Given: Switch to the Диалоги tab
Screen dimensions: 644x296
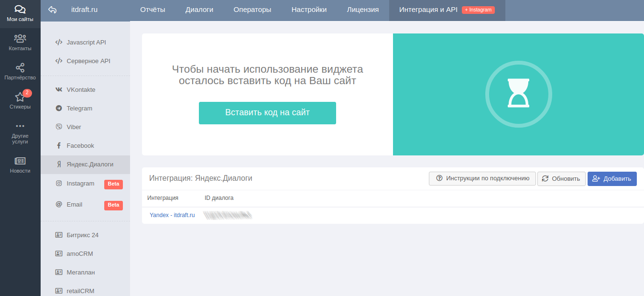Looking at the screenshot, I should [x=199, y=10].
